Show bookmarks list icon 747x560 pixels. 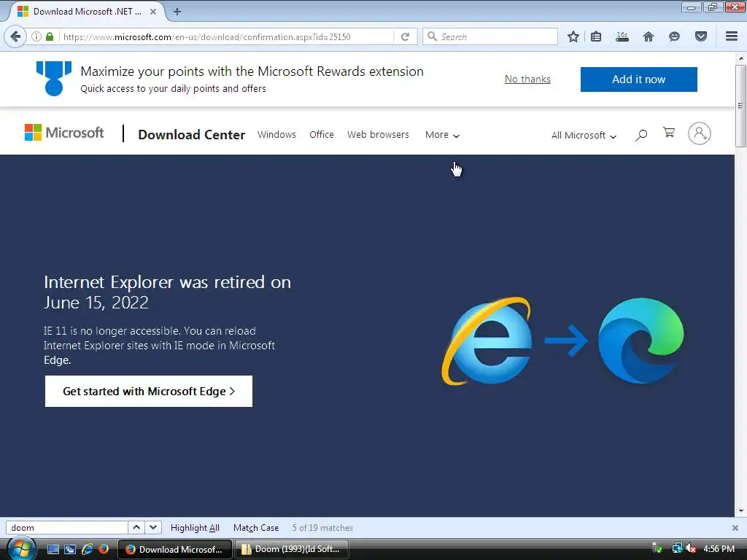[x=596, y=36]
